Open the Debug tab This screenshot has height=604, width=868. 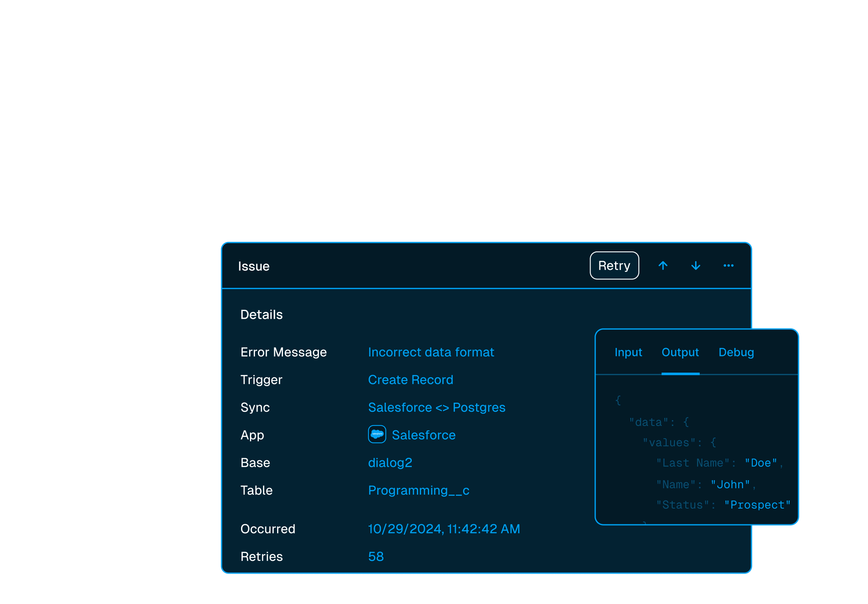[736, 352]
